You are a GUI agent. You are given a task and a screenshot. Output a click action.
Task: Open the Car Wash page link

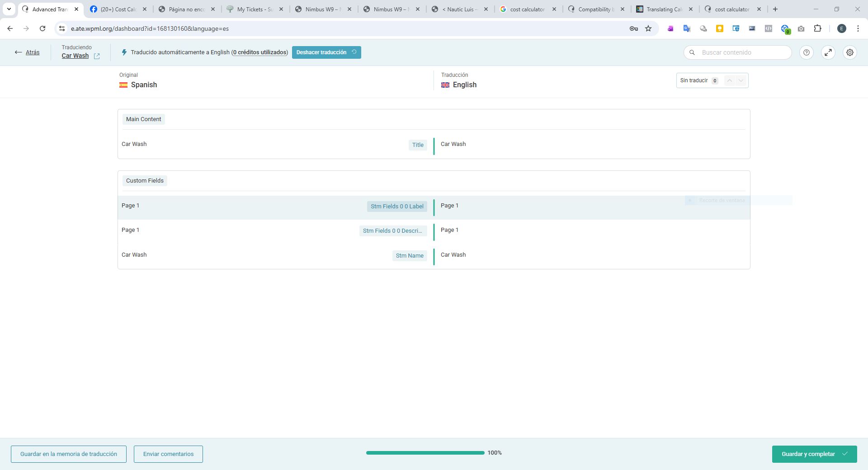click(x=75, y=56)
